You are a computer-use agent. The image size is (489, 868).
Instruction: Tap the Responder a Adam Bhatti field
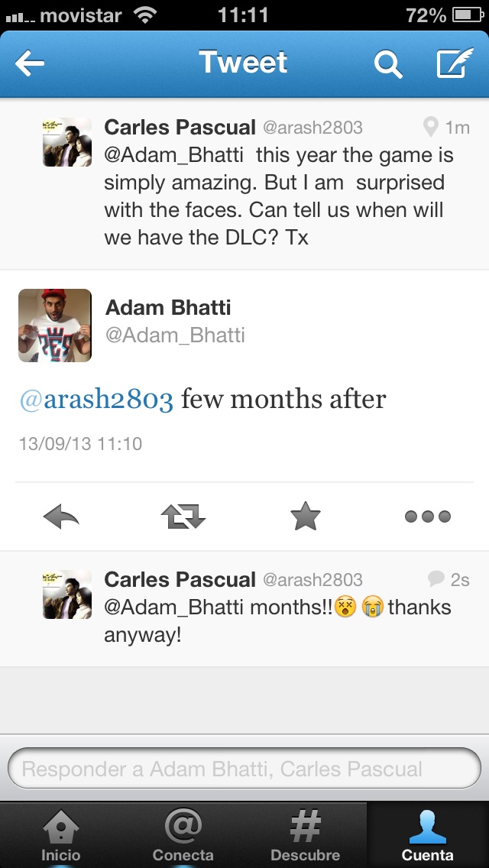[244, 769]
